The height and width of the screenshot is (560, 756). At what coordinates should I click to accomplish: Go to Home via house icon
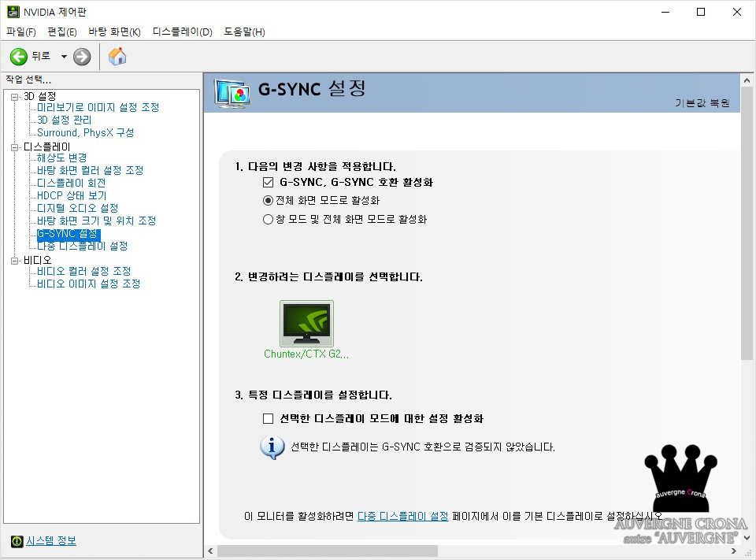coord(117,57)
